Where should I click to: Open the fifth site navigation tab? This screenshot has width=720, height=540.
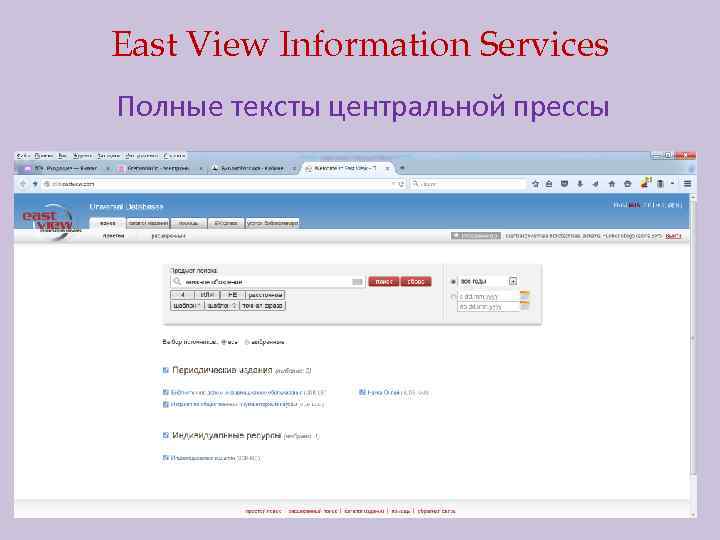(272, 223)
